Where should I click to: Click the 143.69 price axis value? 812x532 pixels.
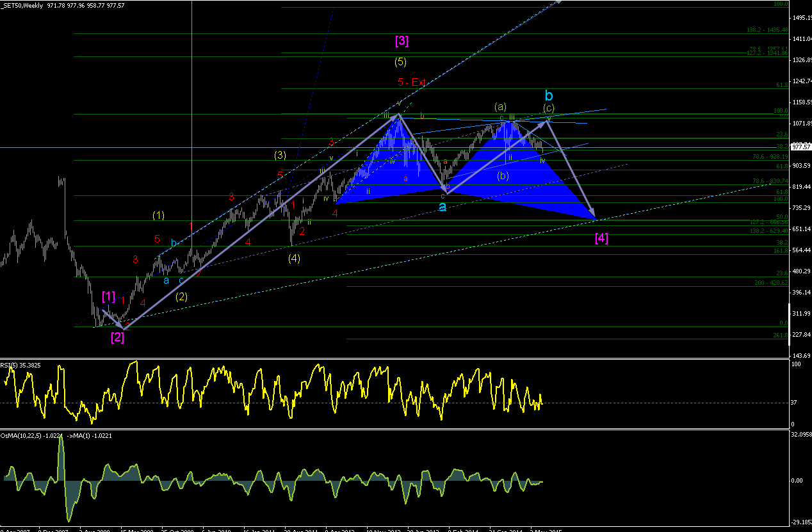[801, 355]
